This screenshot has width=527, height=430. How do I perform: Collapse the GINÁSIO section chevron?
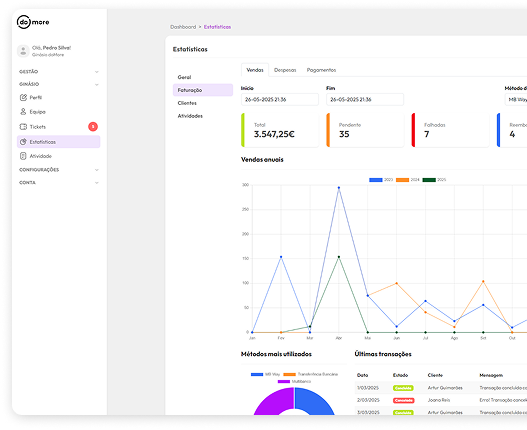pos(97,84)
